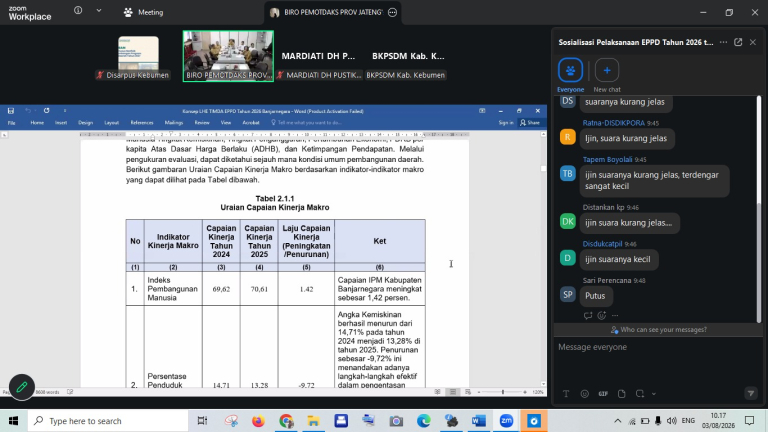Click the Tabel 2.1.1 heading
The height and width of the screenshot is (432, 768).
(x=275, y=198)
